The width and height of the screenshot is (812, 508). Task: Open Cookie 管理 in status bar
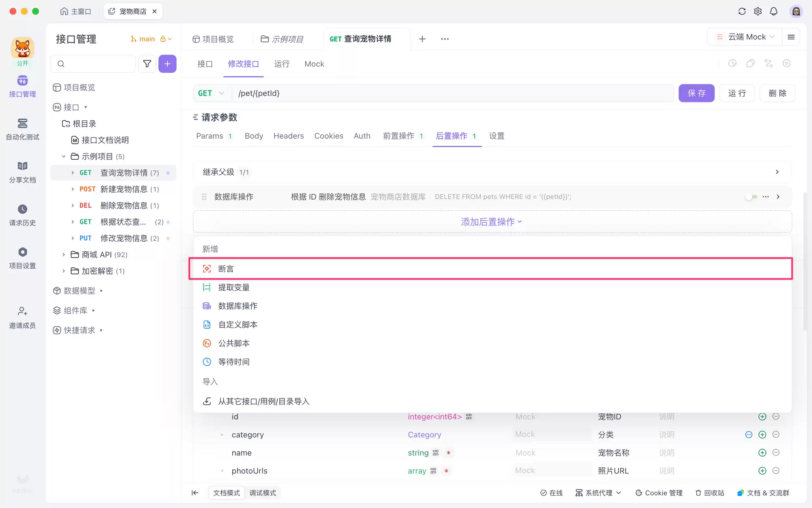pos(659,493)
